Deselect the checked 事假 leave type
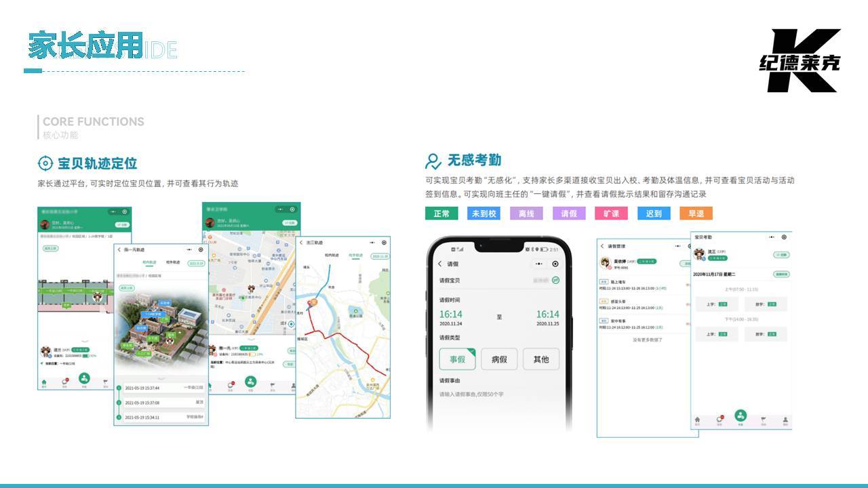The width and height of the screenshot is (868, 488). click(x=457, y=359)
